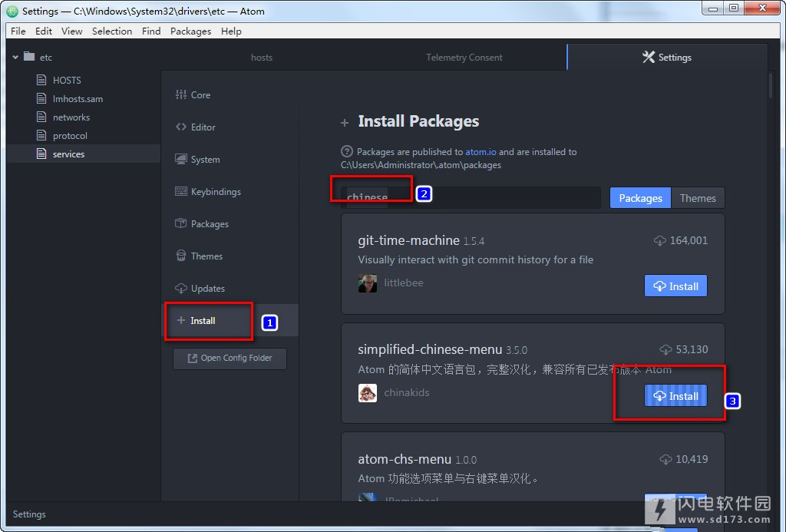Open chinakids author link
Viewport: 786px width, 532px height.
point(407,392)
